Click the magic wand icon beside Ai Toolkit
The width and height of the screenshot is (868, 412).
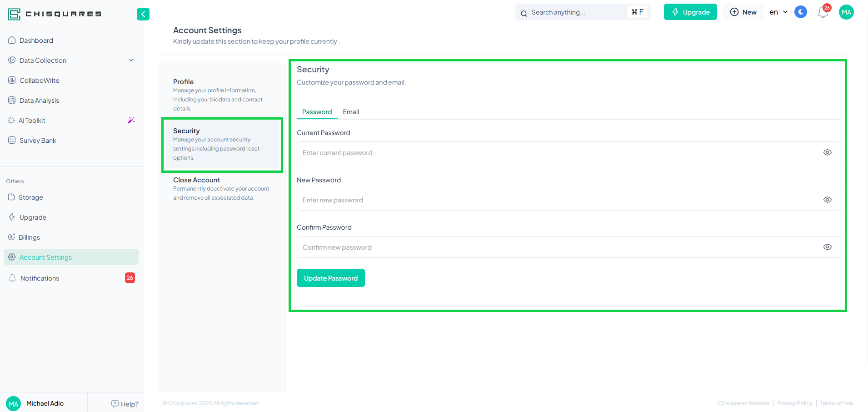click(x=131, y=120)
